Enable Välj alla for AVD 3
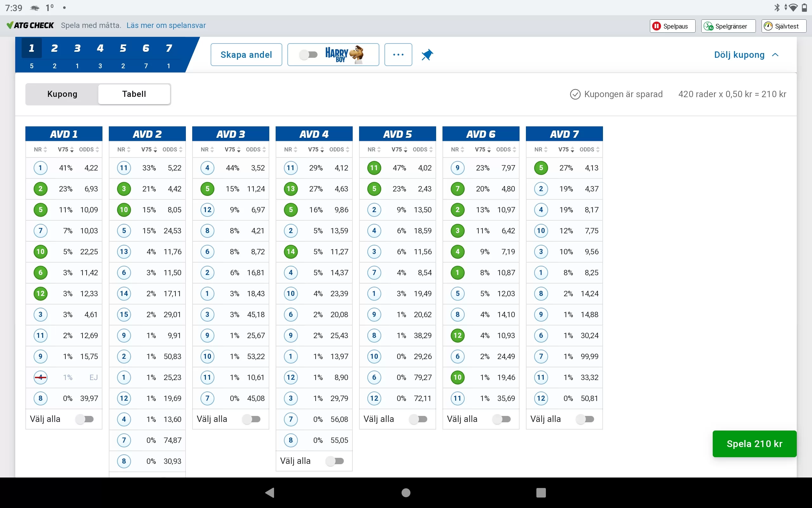The height and width of the screenshot is (508, 812). click(251, 419)
